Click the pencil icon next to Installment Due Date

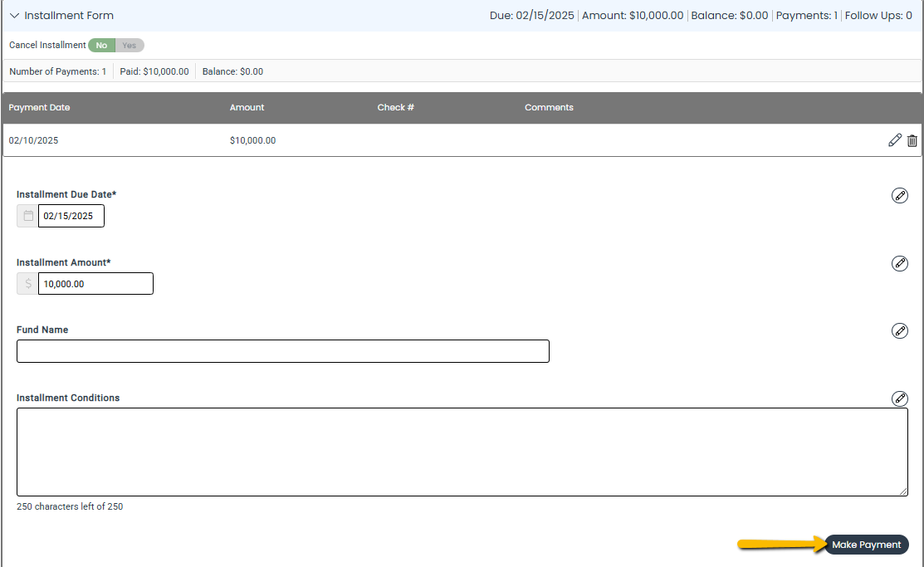point(900,196)
